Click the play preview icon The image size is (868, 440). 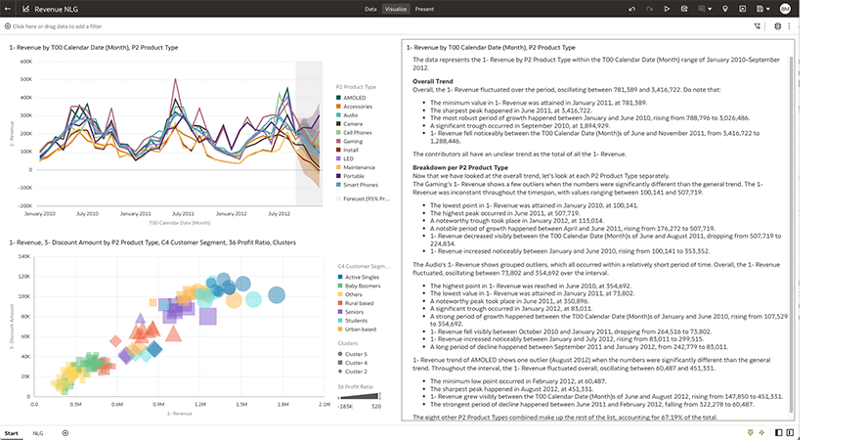click(666, 9)
